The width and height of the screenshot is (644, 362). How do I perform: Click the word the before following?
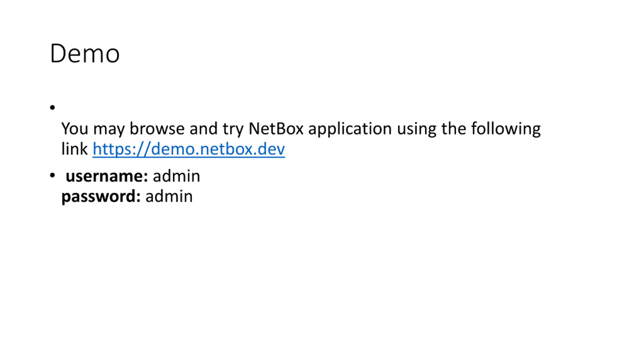coord(454,129)
